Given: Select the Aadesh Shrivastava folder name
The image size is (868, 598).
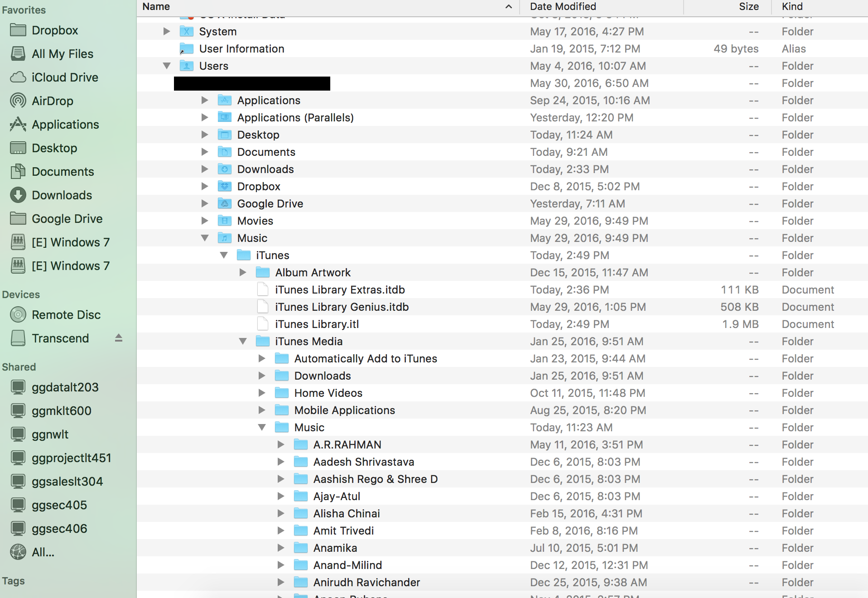Looking at the screenshot, I should 364,462.
